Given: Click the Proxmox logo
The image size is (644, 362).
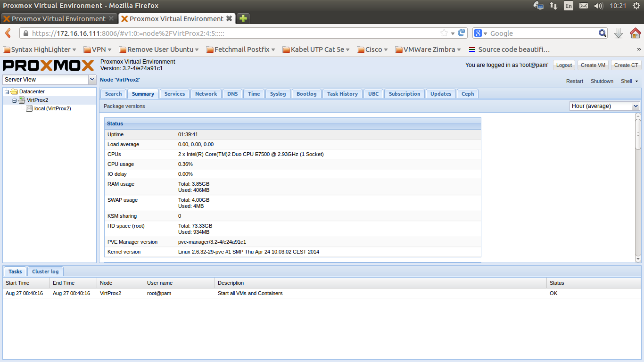Looking at the screenshot, I should [x=49, y=65].
